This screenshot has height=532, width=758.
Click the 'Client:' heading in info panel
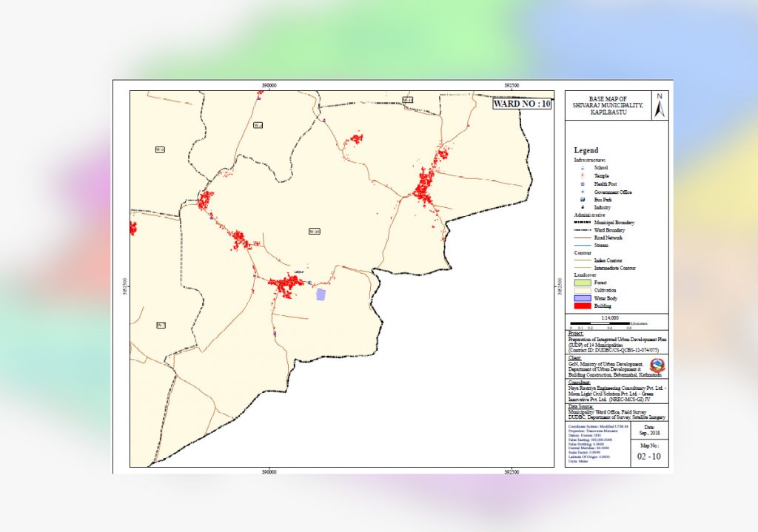(574, 358)
